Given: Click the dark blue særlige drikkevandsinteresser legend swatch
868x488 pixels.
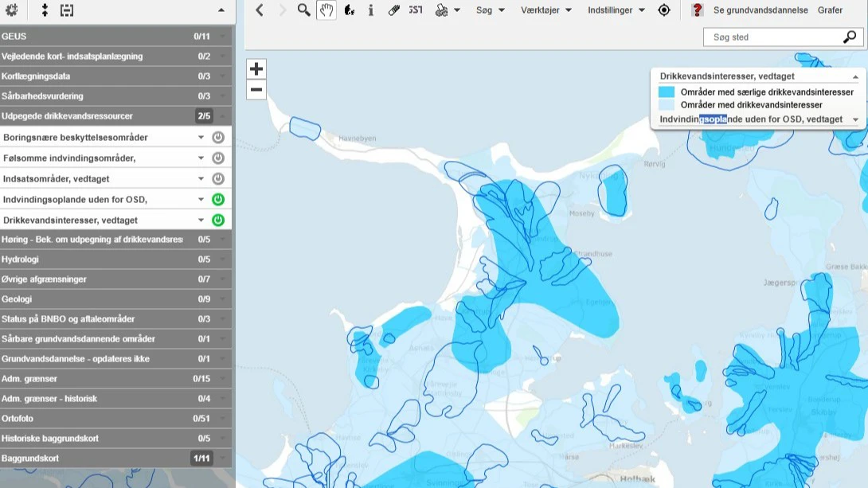Looking at the screenshot, I should 667,92.
